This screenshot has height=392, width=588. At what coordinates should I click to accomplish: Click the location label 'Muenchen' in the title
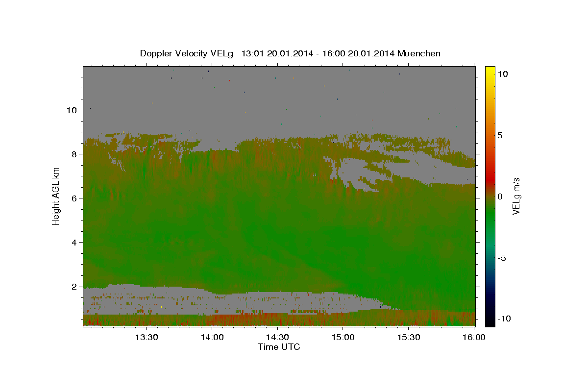point(419,53)
